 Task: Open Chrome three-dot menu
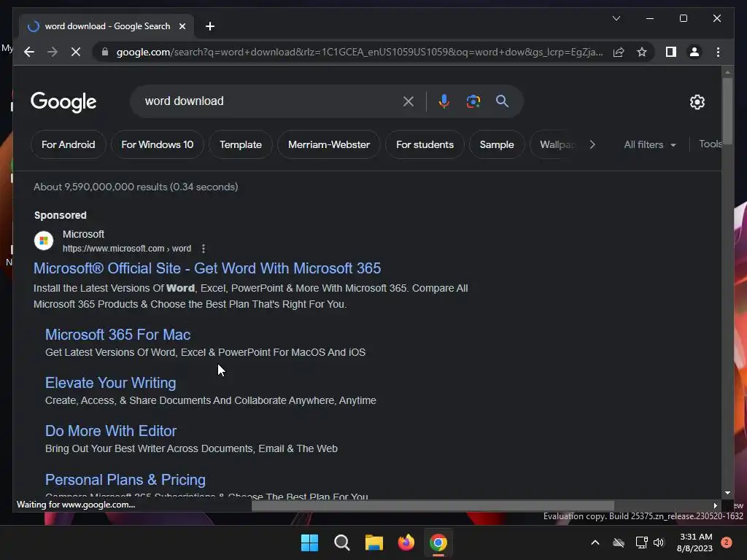(x=718, y=52)
